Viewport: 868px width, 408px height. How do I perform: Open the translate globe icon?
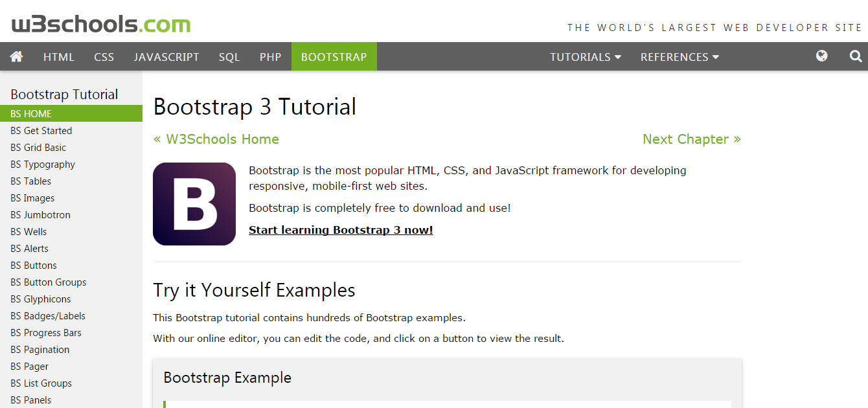(821, 56)
